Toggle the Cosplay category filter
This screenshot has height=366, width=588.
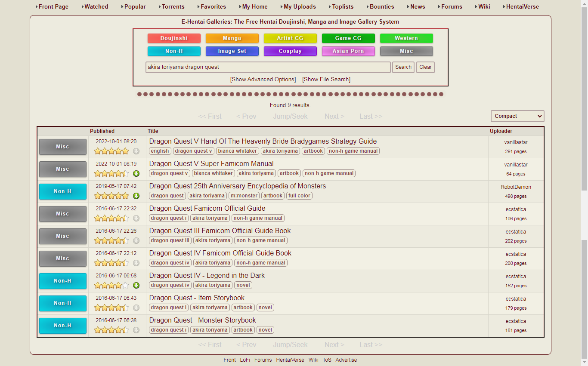(290, 51)
